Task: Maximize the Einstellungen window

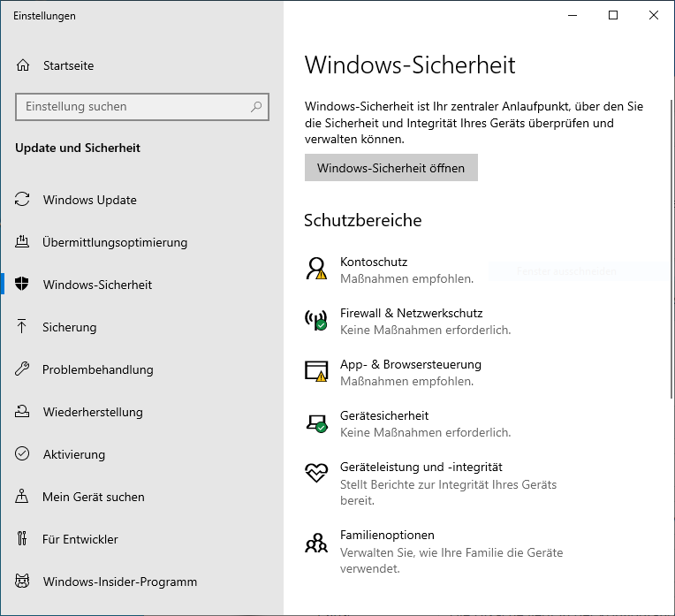Action: coord(613,16)
